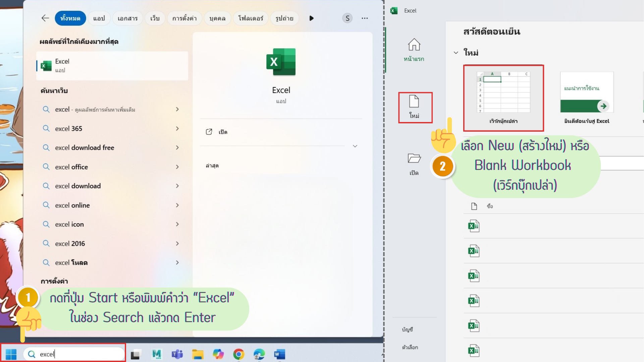644x362 pixels.
Task: Select the ทั้งหมด search filter tab
Action: click(70, 18)
